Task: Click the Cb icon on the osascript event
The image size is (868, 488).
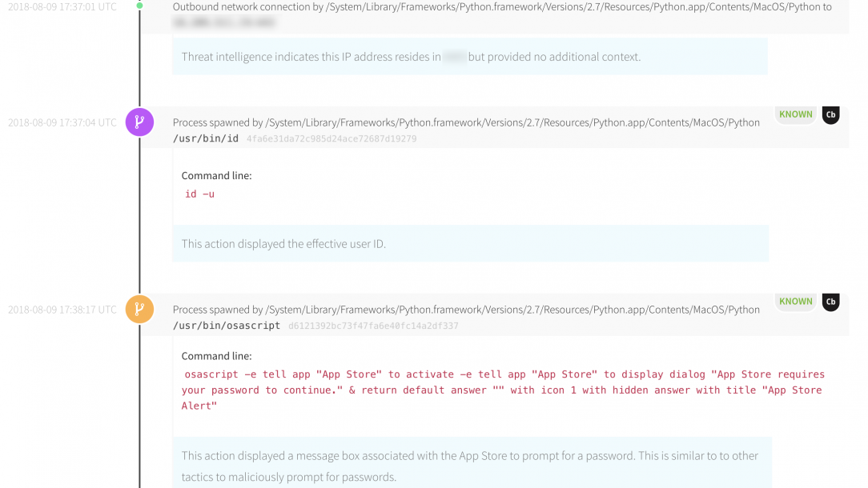Action: point(830,302)
